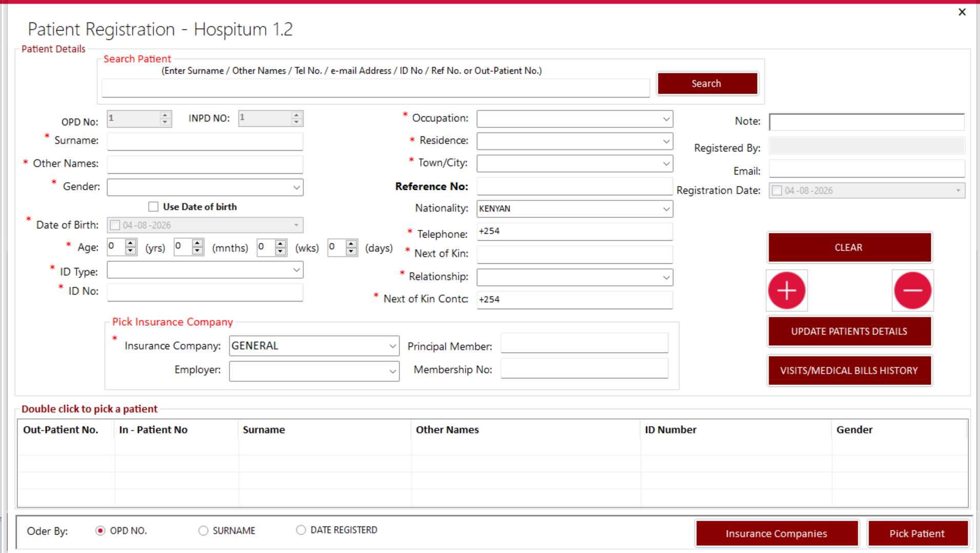The width and height of the screenshot is (980, 553).
Task: Open the Town/City dropdown
Action: coord(666,164)
